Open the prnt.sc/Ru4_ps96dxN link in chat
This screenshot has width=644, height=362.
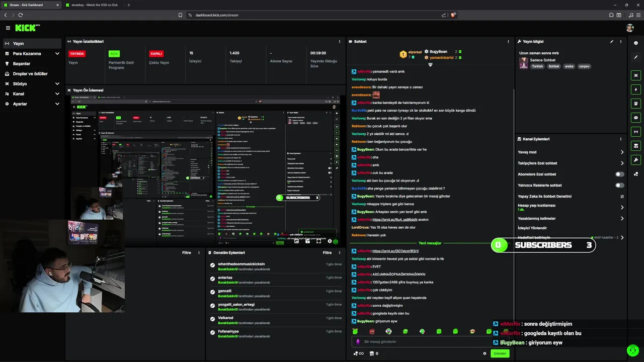coord(394,220)
